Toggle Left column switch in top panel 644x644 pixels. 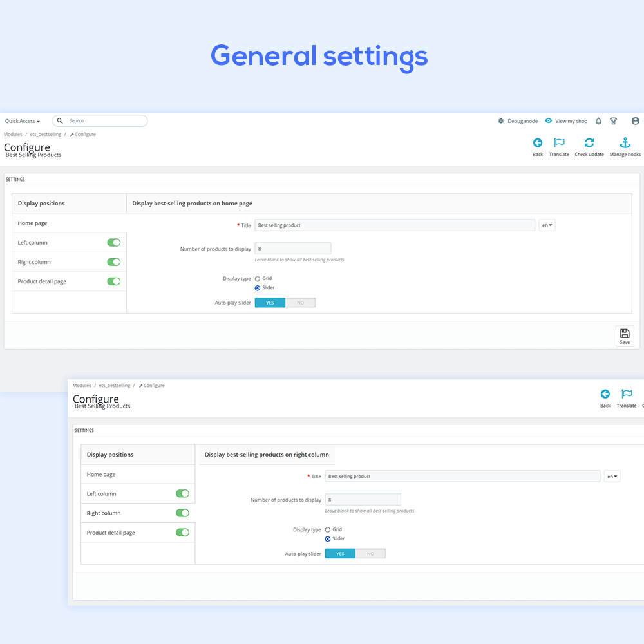tap(114, 243)
